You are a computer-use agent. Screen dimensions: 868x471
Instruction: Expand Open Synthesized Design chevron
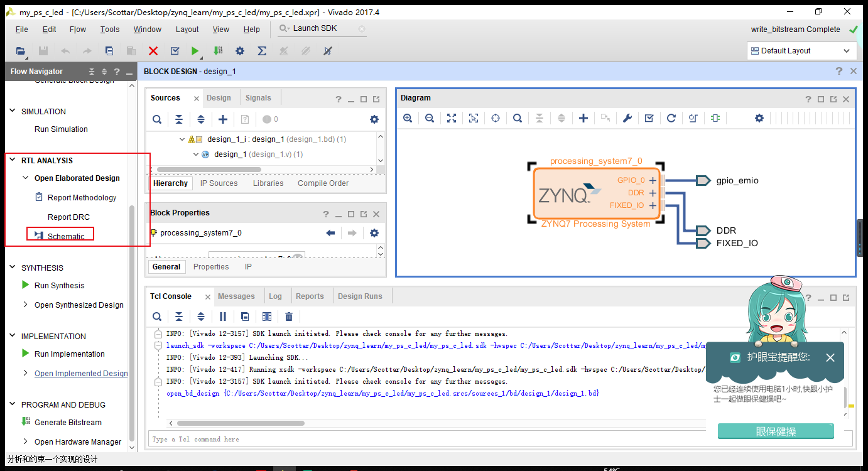26,305
